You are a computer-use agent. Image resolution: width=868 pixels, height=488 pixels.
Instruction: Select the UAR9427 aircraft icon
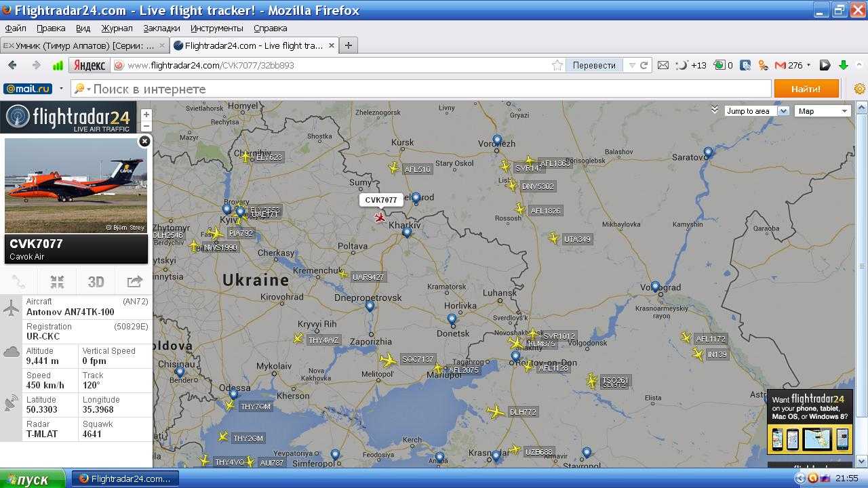pos(343,275)
